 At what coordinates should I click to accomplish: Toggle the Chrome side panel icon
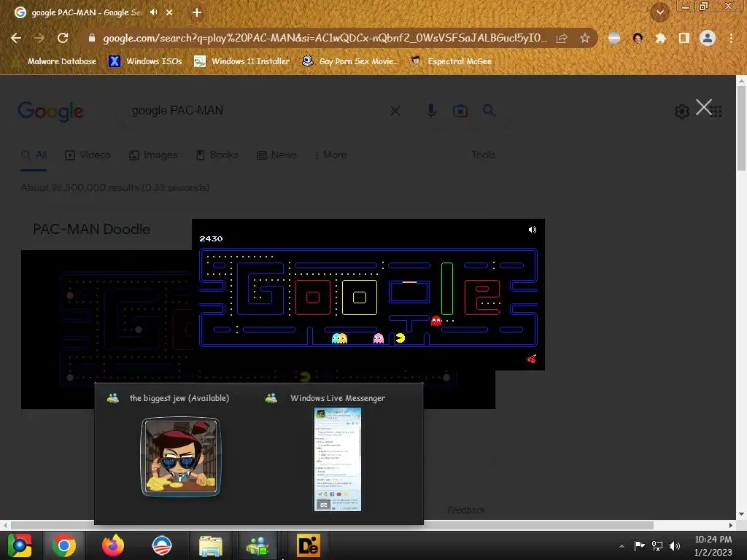(684, 38)
